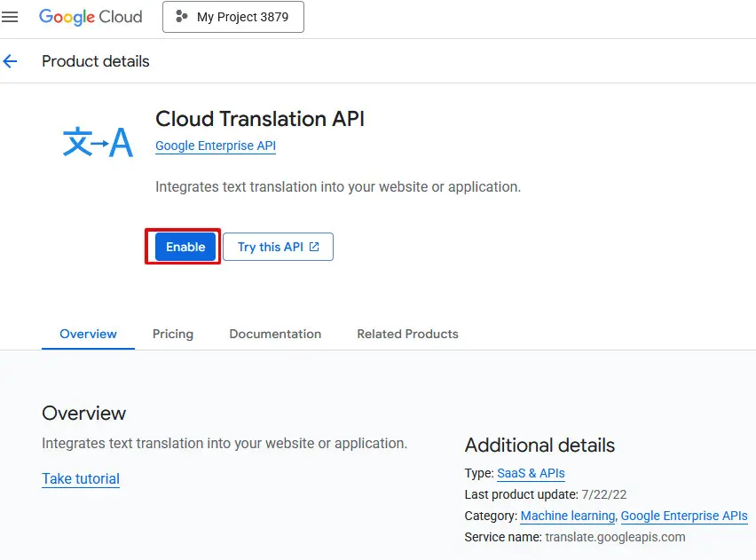Image resolution: width=756 pixels, height=560 pixels.
Task: Go back using the left arrow
Action: coord(10,61)
